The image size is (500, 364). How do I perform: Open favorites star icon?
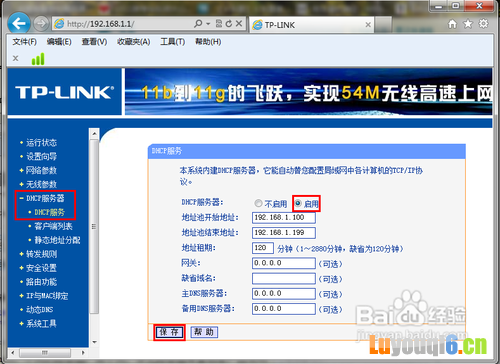[x=468, y=24]
